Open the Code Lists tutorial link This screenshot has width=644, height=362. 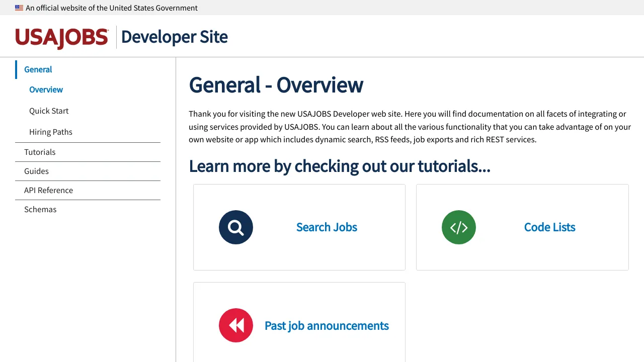coord(549,227)
